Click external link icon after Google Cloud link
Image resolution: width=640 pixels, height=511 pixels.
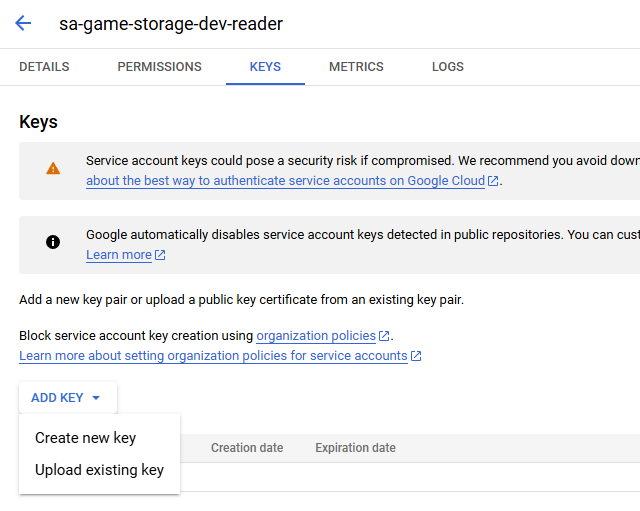click(x=493, y=181)
